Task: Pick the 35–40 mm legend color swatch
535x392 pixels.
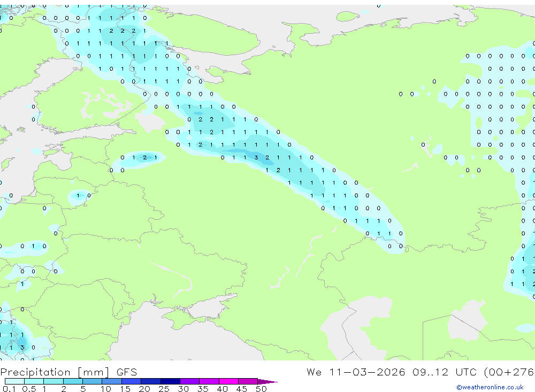Action: 209,381
